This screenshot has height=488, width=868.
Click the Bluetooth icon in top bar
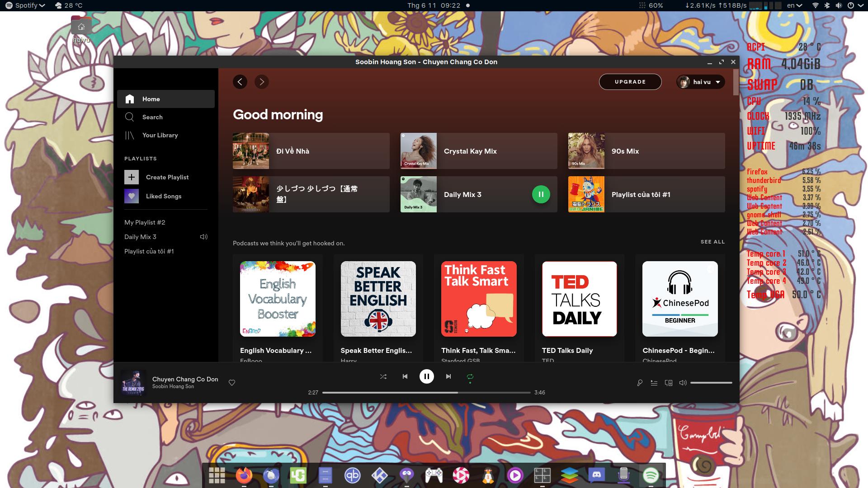[827, 5]
